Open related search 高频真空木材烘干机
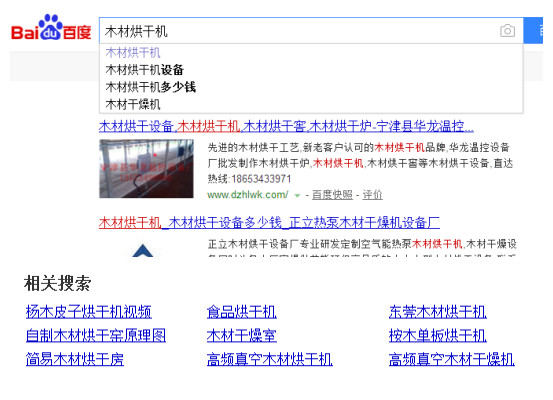Image resolution: width=553 pixels, height=400 pixels. tap(270, 359)
